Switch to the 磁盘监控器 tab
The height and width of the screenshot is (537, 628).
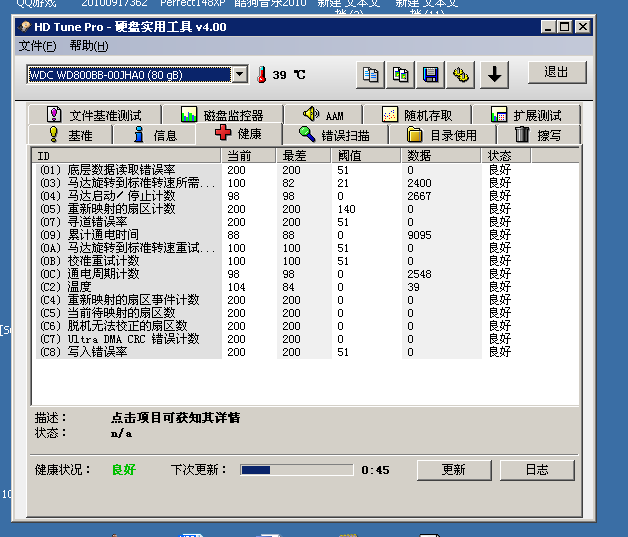tap(223, 115)
